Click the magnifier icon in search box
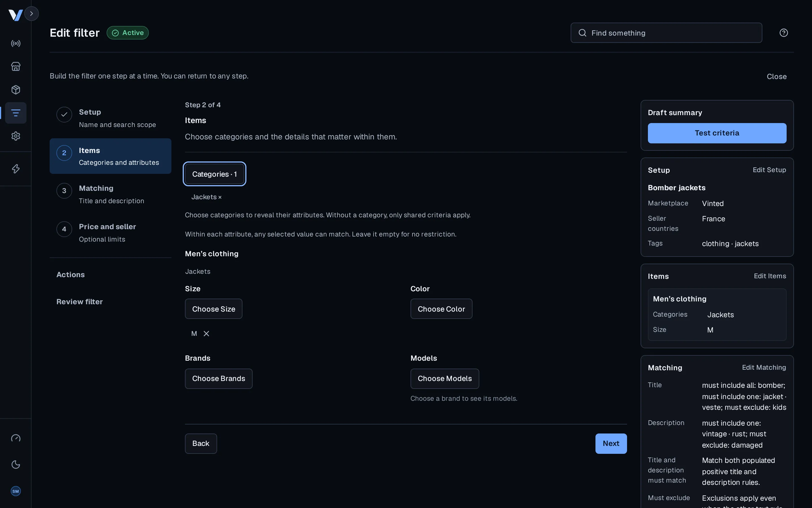This screenshot has height=508, width=812. point(582,33)
